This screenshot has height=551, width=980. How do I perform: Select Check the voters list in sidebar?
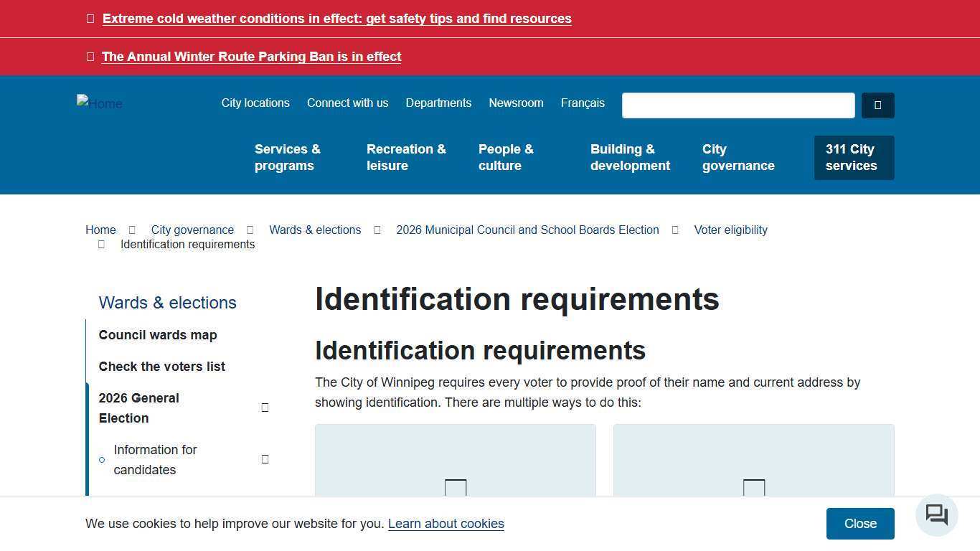point(162,366)
